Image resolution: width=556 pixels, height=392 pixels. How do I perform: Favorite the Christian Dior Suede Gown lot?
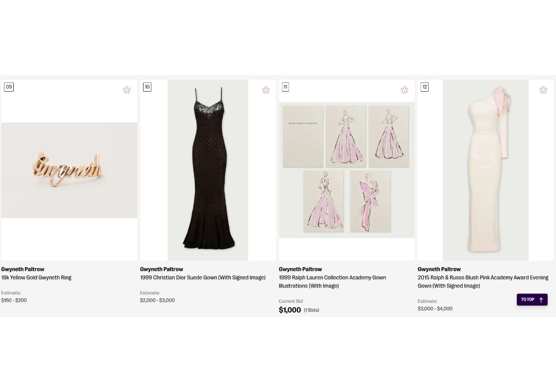[x=266, y=90]
